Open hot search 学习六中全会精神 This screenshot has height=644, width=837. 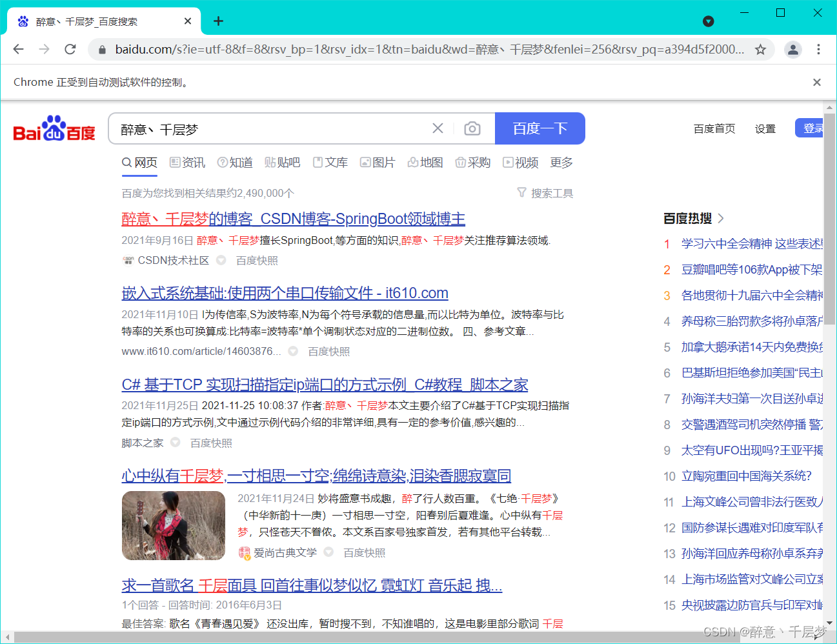point(752,243)
